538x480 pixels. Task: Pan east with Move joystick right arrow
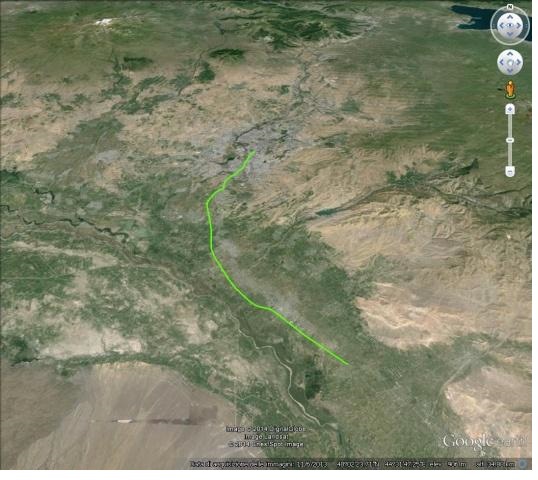click(x=518, y=62)
